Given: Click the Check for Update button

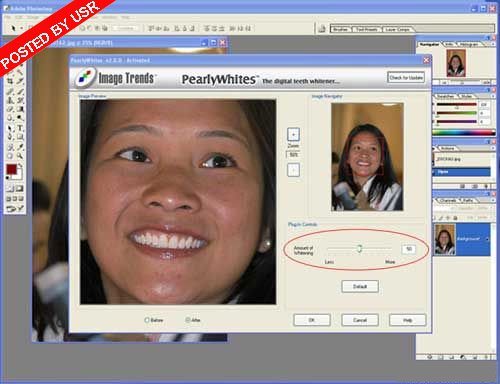Looking at the screenshot, I should point(406,77).
